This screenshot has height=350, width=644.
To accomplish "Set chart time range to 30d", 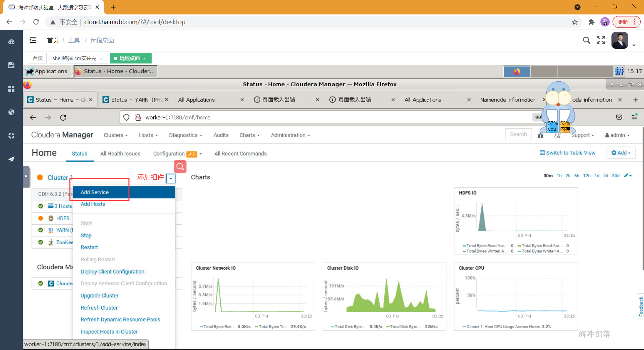I will (616, 176).
